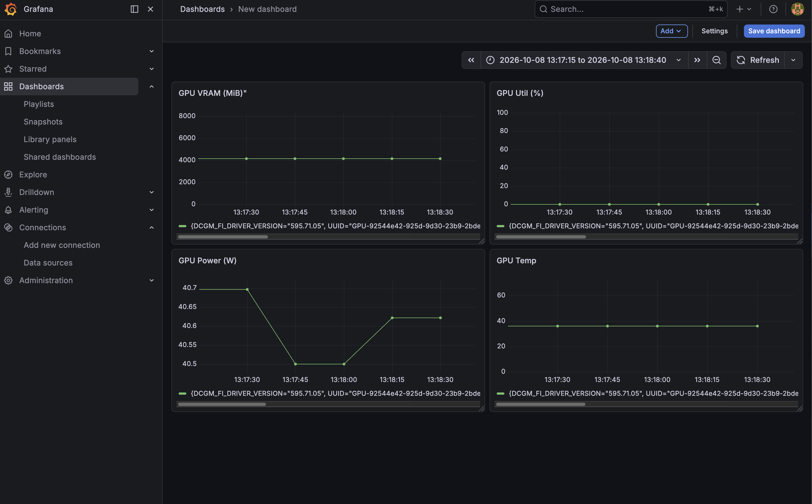812x504 pixels.
Task: Expand the Bookmarks section
Action: point(152,51)
